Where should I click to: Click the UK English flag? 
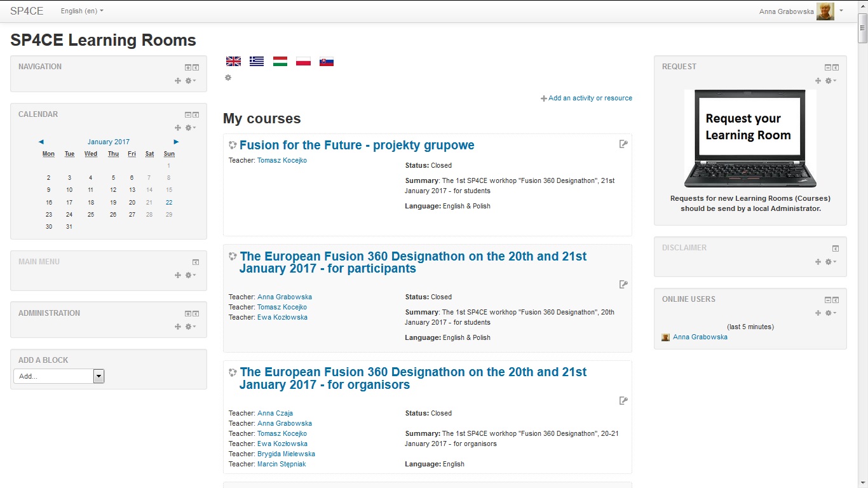[234, 62]
